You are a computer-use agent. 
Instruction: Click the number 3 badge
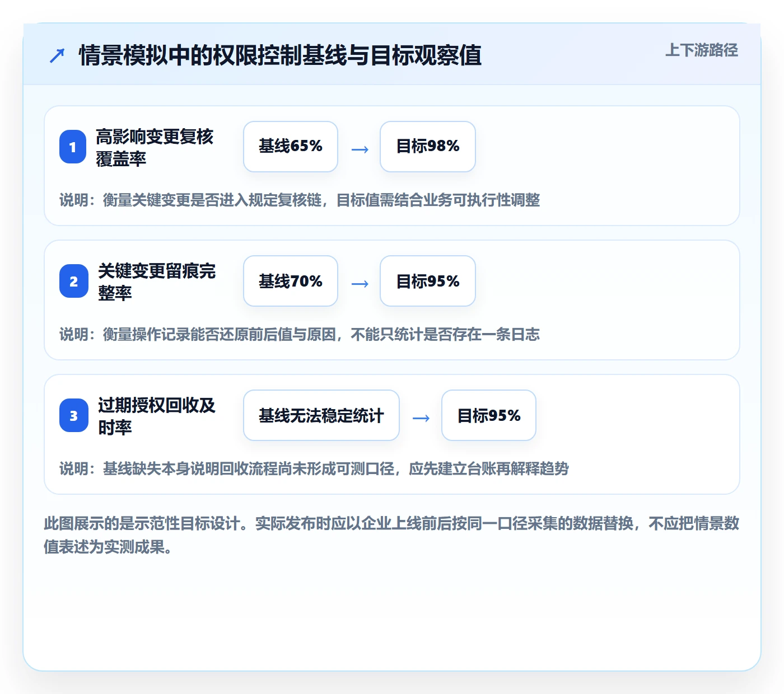coord(73,415)
